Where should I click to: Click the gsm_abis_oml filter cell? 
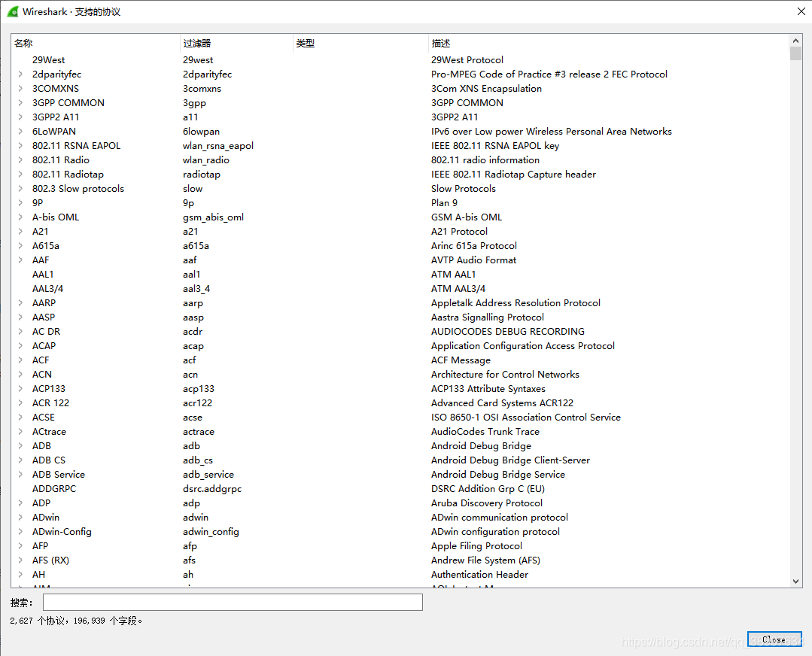point(213,217)
